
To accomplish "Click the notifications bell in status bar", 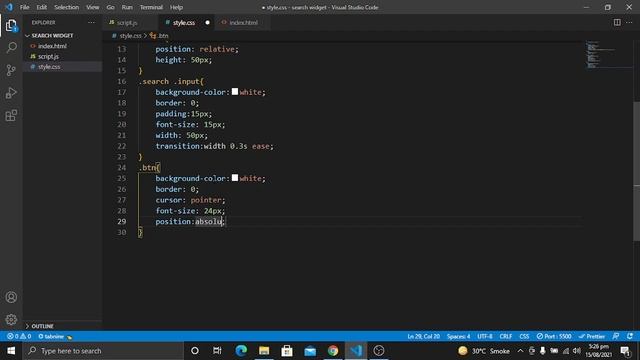I will coord(630,336).
